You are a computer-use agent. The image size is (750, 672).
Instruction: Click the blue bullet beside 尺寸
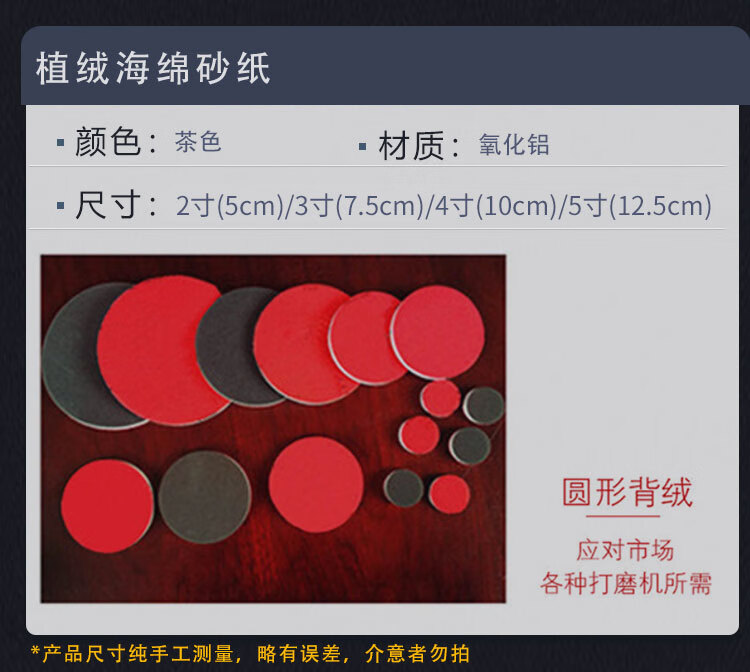click(x=60, y=206)
